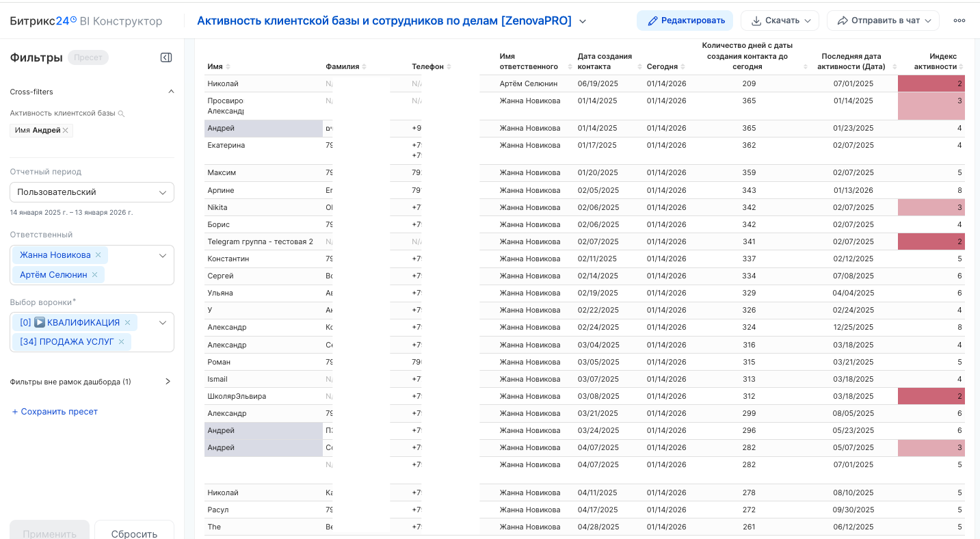The image size is (980, 539).
Task: Open the Выбор воронки dropdown
Action: click(x=163, y=322)
